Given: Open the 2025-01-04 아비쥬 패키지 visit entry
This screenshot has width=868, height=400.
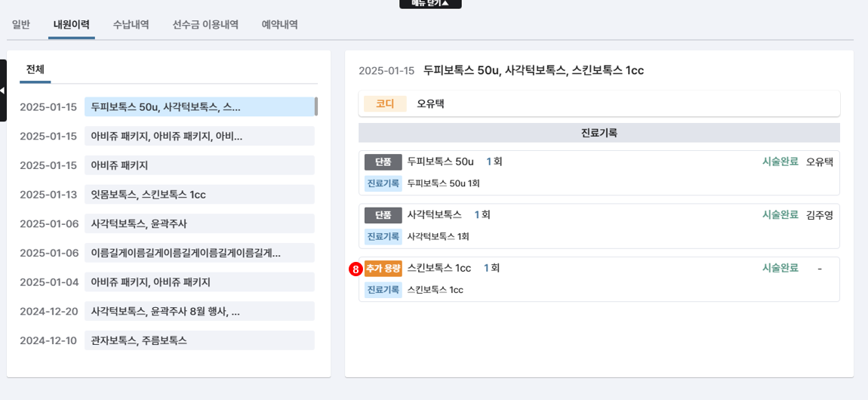Looking at the screenshot, I should coord(199,282).
